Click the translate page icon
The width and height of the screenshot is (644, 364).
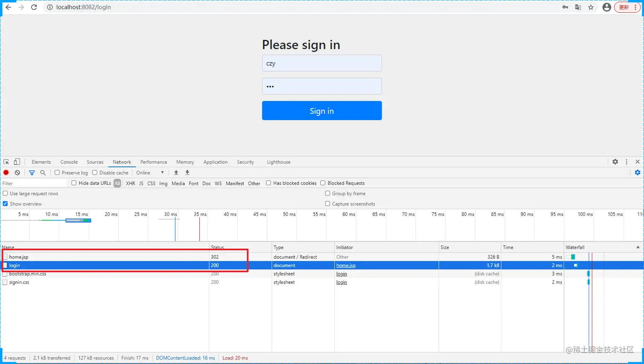click(578, 7)
